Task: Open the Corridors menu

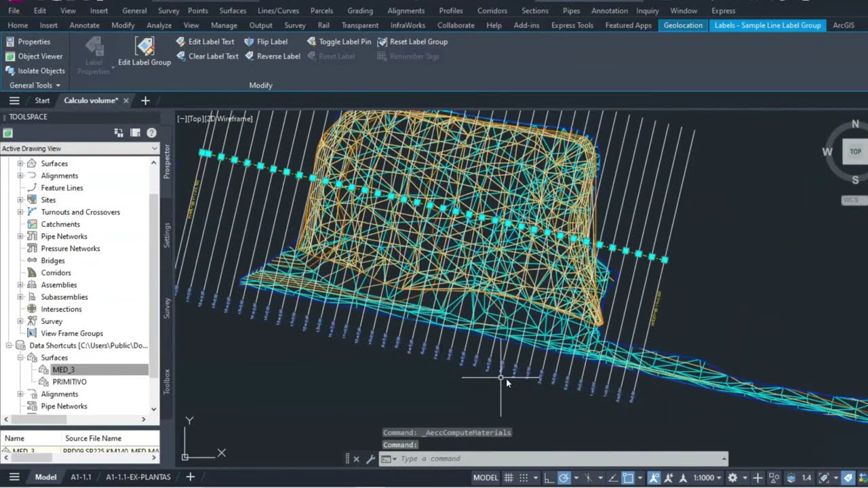Action: (492, 11)
